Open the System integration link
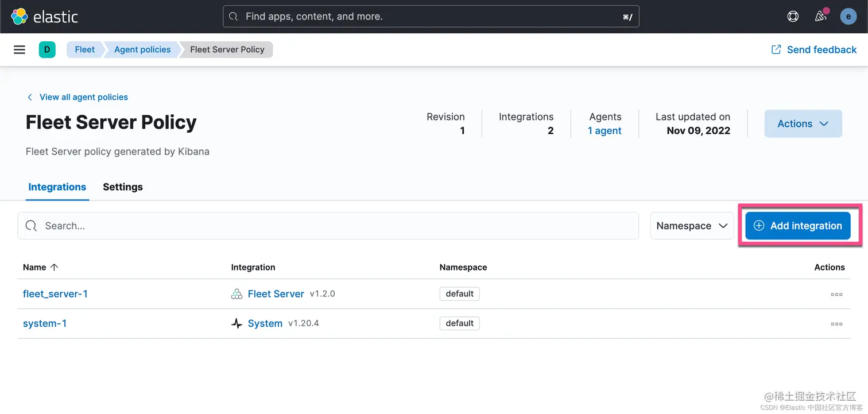 (265, 323)
